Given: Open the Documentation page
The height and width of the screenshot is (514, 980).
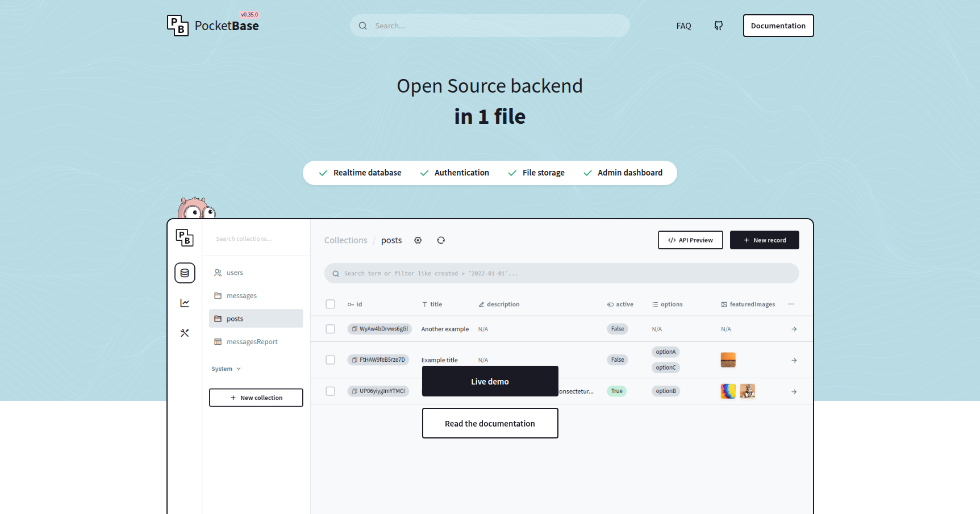Looking at the screenshot, I should point(778,26).
